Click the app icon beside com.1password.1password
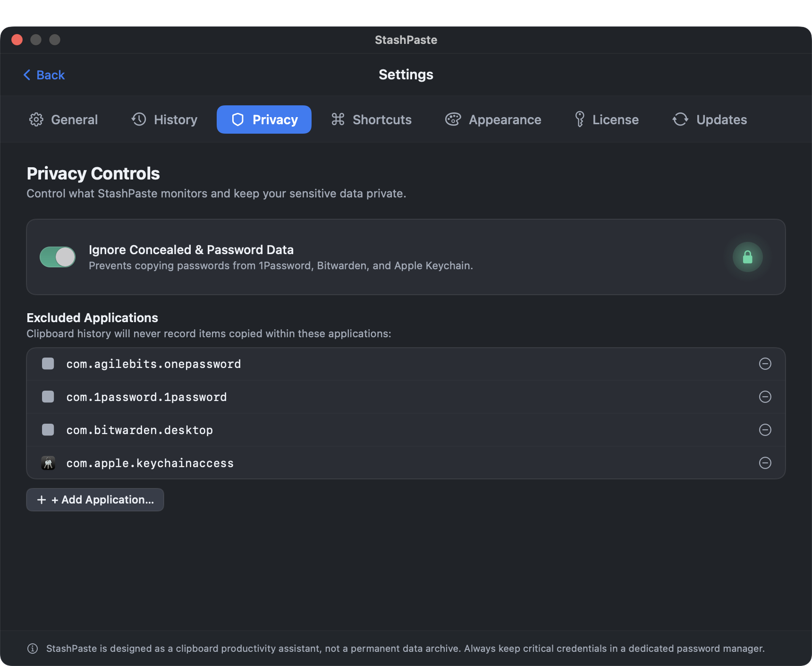Screen dimensions: 812x666 [x=48, y=397]
